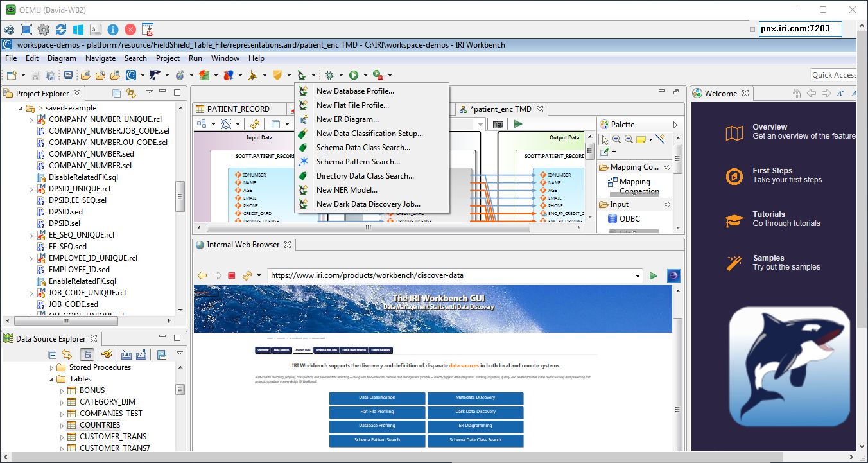Click the Quick Access search field
The image size is (868, 463).
coord(833,75)
